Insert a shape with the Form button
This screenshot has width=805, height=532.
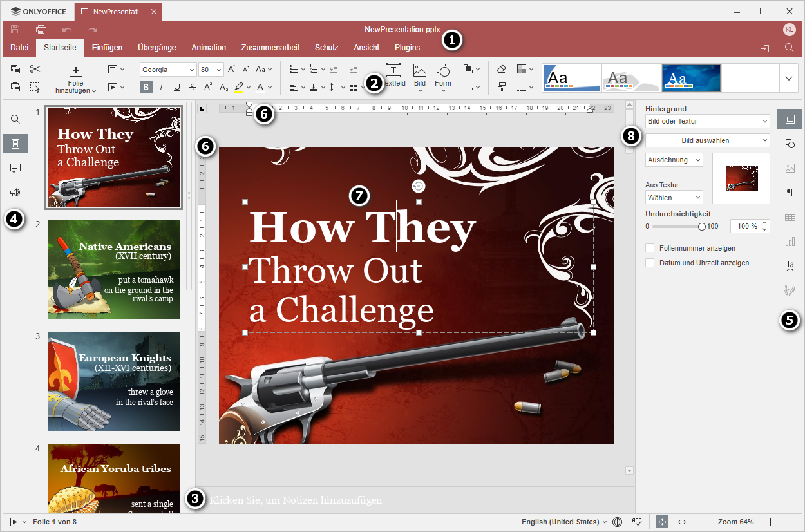click(x=443, y=77)
